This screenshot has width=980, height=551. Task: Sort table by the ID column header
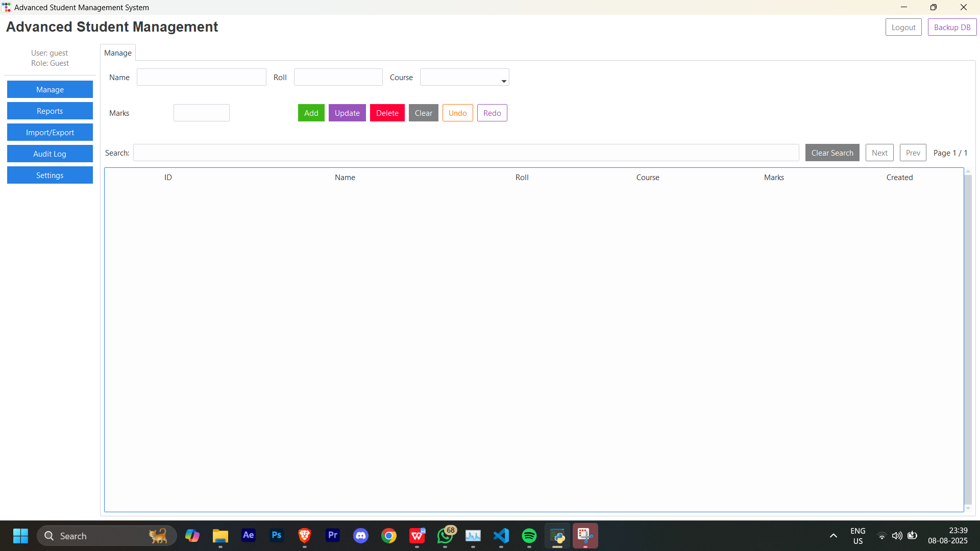[168, 177]
